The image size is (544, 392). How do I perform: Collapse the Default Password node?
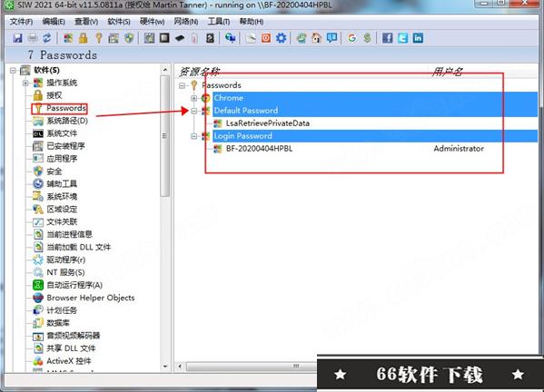click(x=194, y=111)
